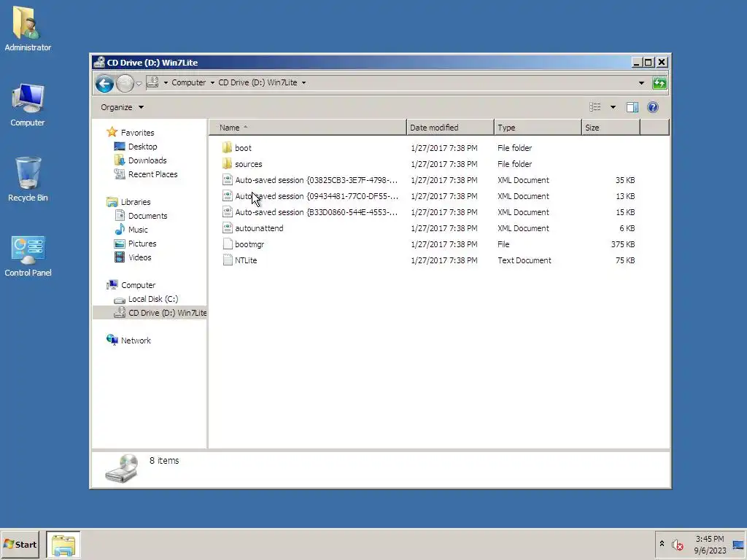The width and height of the screenshot is (747, 560).
Task: Click the Administrator desktop icon
Action: tap(28, 28)
